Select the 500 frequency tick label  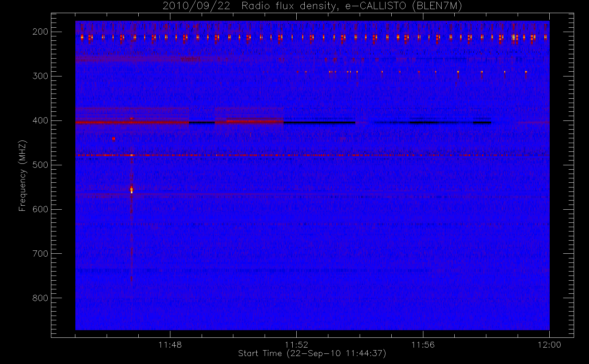click(x=40, y=165)
